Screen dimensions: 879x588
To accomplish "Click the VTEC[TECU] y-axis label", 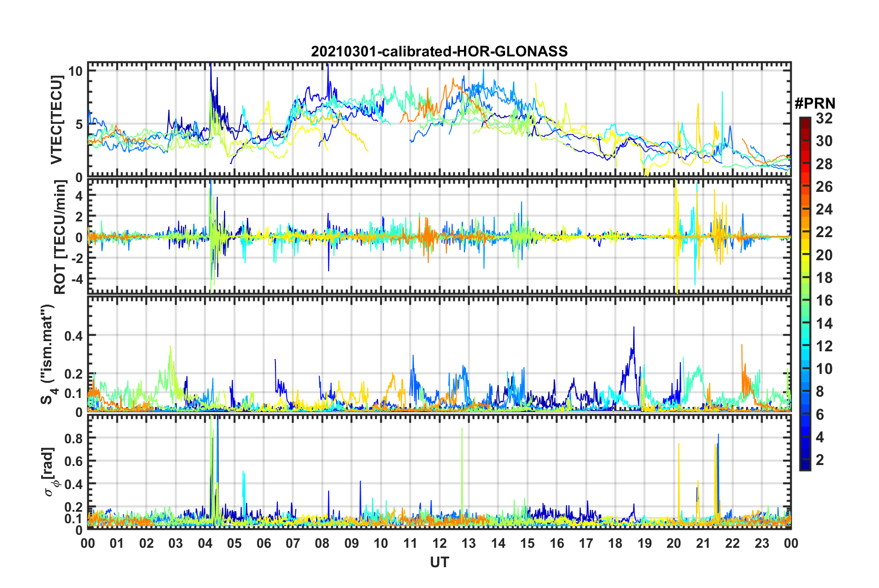I will point(57,120).
